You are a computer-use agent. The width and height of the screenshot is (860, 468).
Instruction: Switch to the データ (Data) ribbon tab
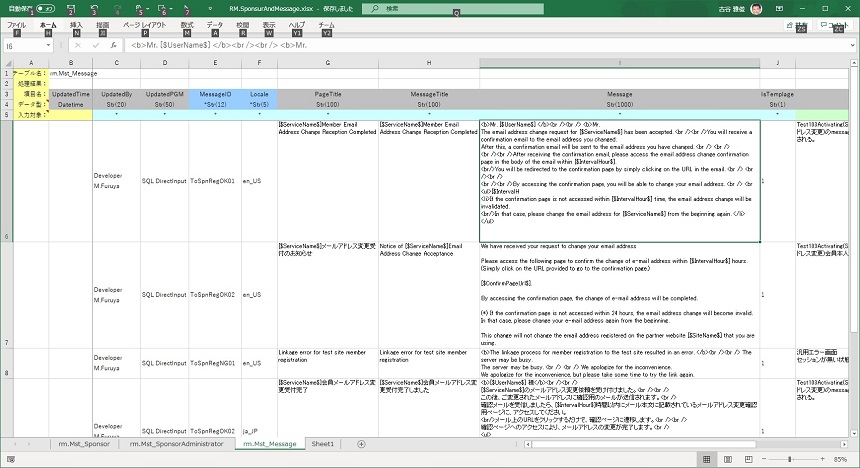point(214,25)
